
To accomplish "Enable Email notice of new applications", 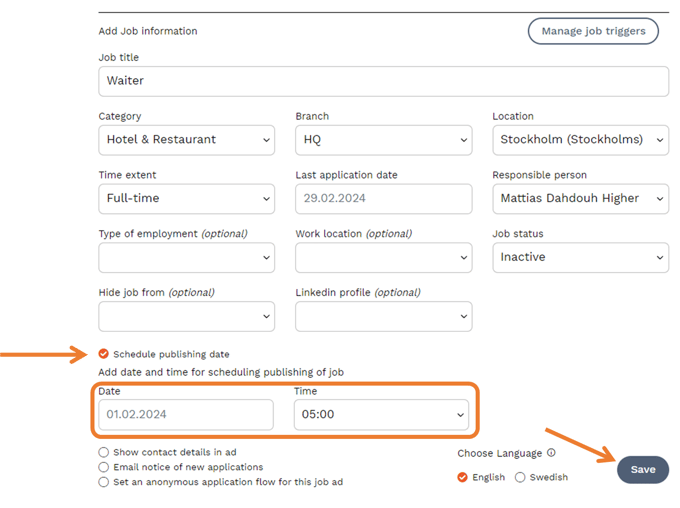I will tap(104, 467).
